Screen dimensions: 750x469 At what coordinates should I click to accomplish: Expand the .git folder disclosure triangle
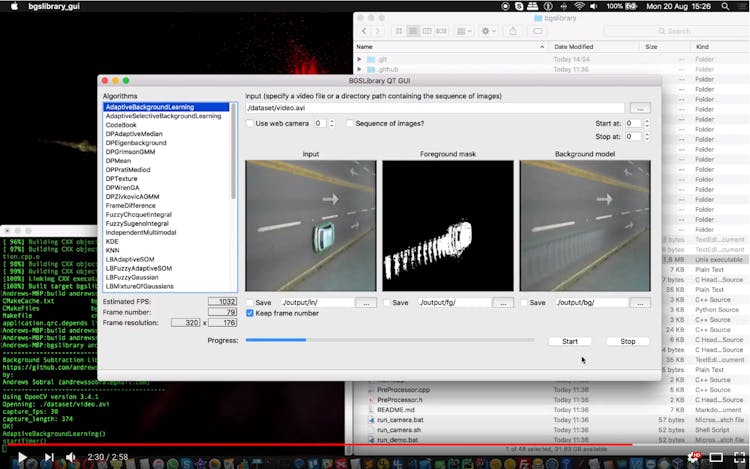[361, 59]
